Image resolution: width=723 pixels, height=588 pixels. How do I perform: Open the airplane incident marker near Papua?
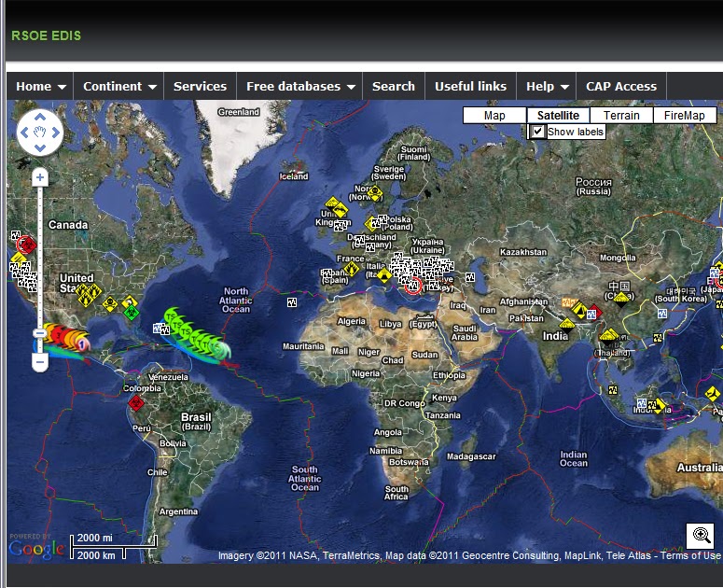coord(713,394)
